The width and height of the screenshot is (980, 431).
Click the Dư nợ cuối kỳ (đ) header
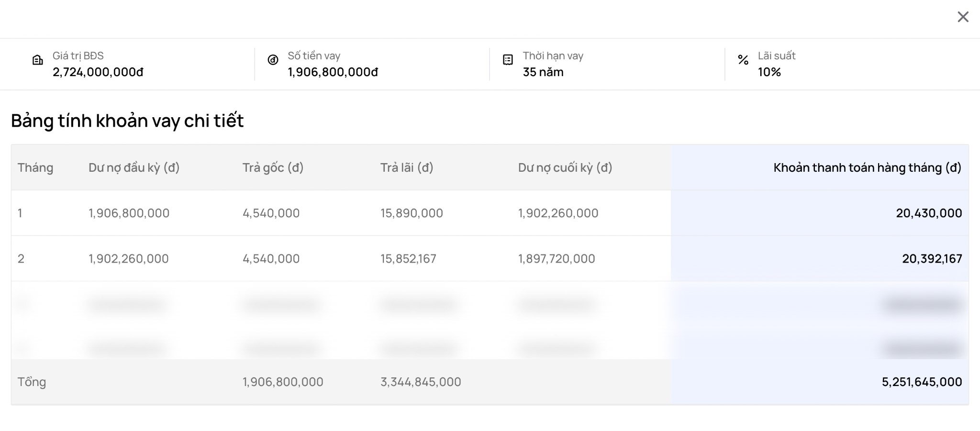(x=565, y=168)
